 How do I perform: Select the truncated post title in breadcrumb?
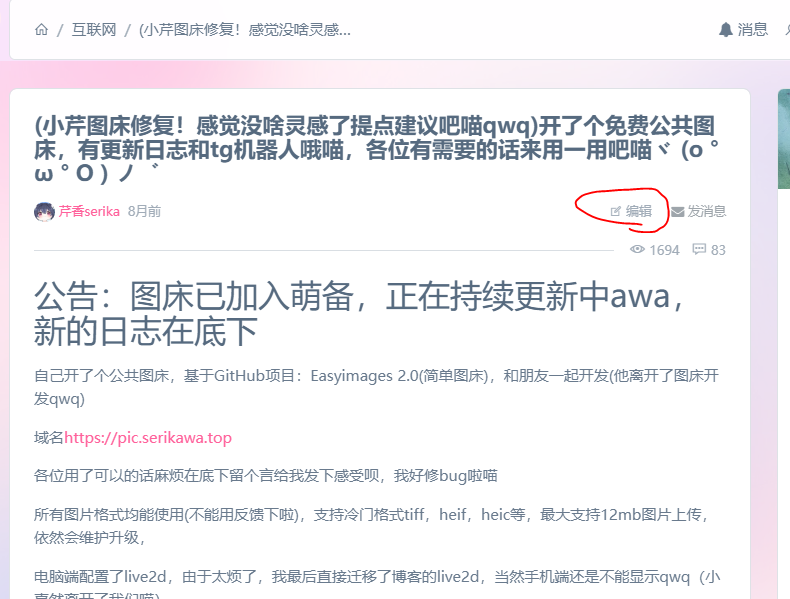(245, 30)
